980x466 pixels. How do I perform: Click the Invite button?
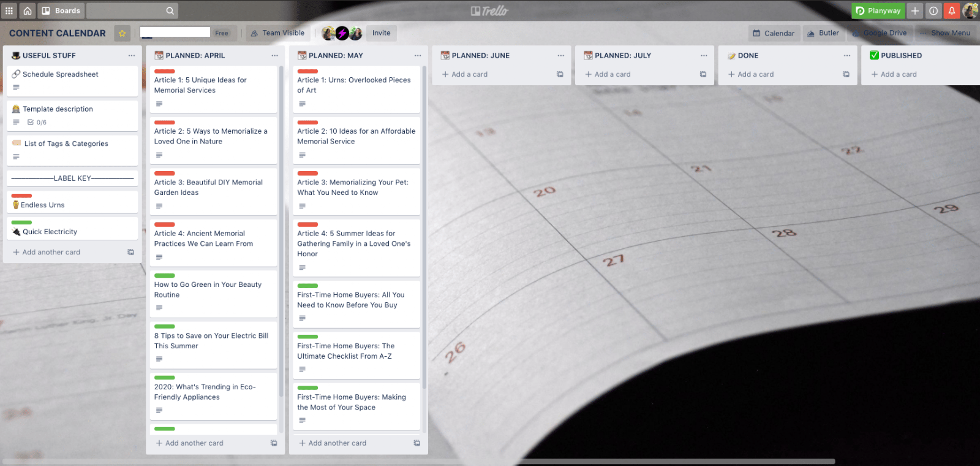(381, 33)
